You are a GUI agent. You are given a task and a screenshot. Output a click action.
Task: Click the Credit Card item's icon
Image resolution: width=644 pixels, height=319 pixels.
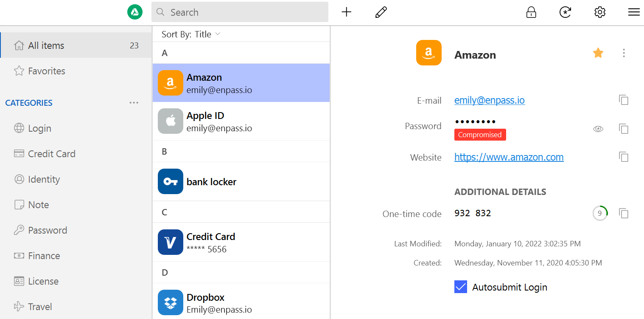pos(171,242)
